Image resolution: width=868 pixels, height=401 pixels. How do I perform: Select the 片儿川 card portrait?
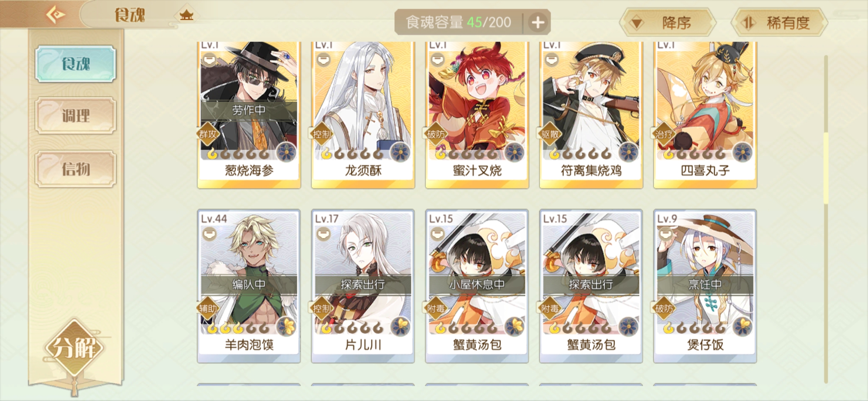(x=363, y=273)
